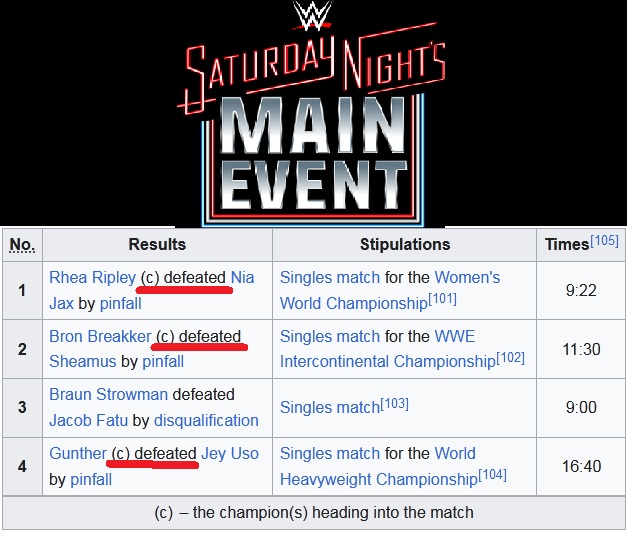This screenshot has height=533, width=627.
Task: Open the Jey Uso link
Action: coord(230,453)
